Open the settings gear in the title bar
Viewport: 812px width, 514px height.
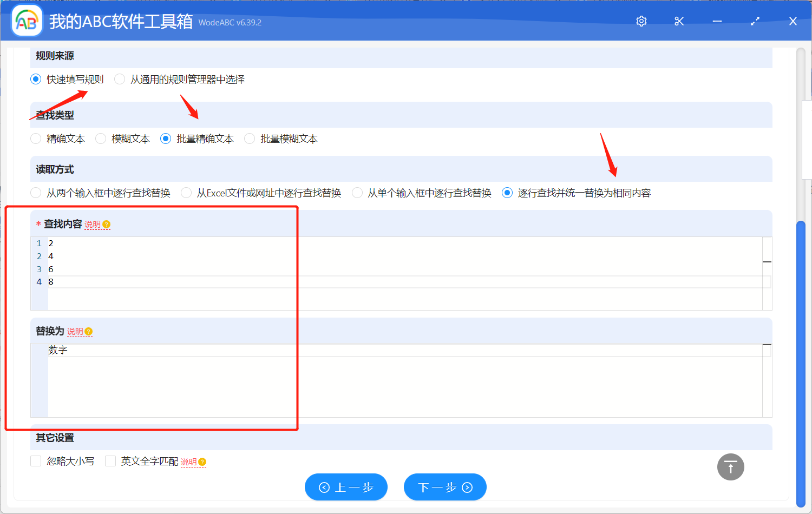tap(641, 21)
